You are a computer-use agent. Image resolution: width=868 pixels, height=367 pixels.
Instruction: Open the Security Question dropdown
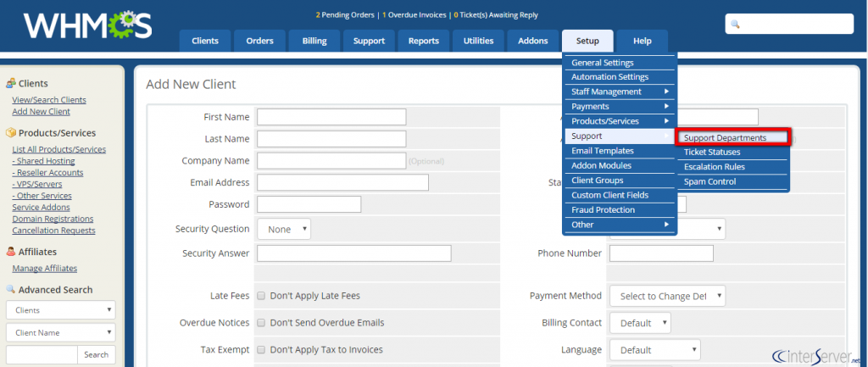284,229
